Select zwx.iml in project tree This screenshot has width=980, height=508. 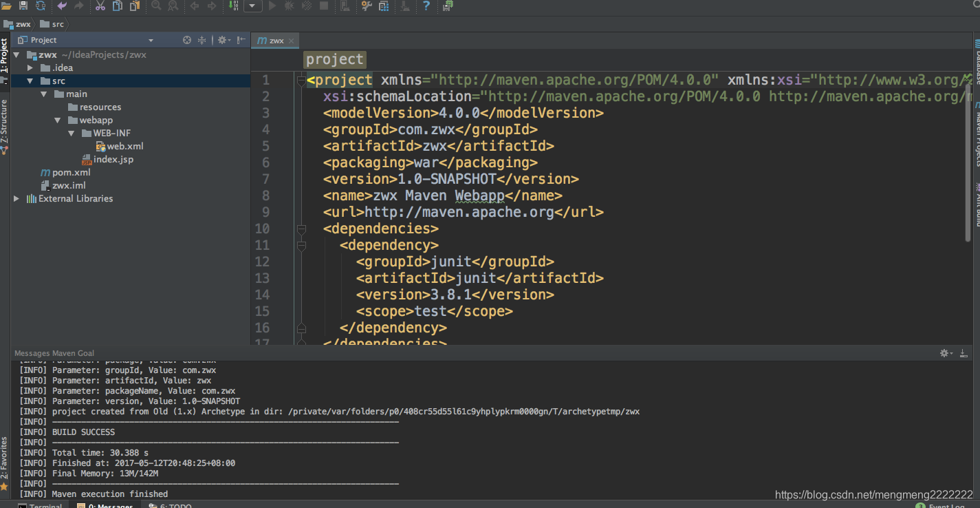pos(63,185)
